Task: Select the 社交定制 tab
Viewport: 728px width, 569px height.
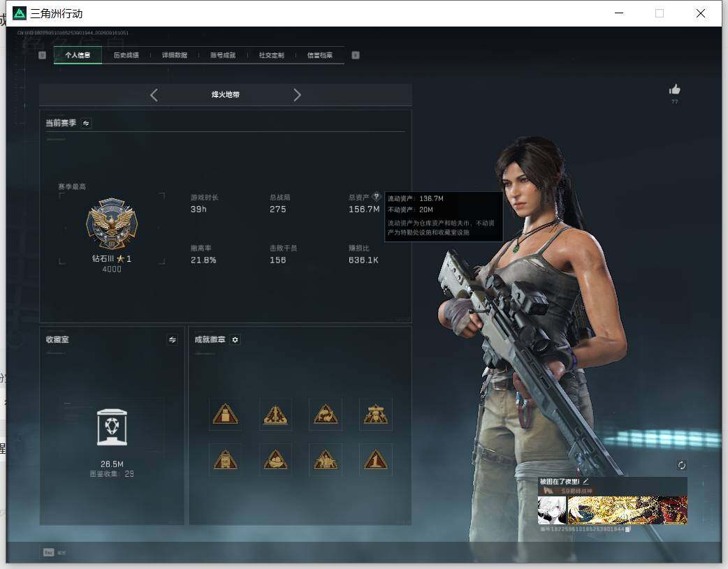Action: pos(271,55)
